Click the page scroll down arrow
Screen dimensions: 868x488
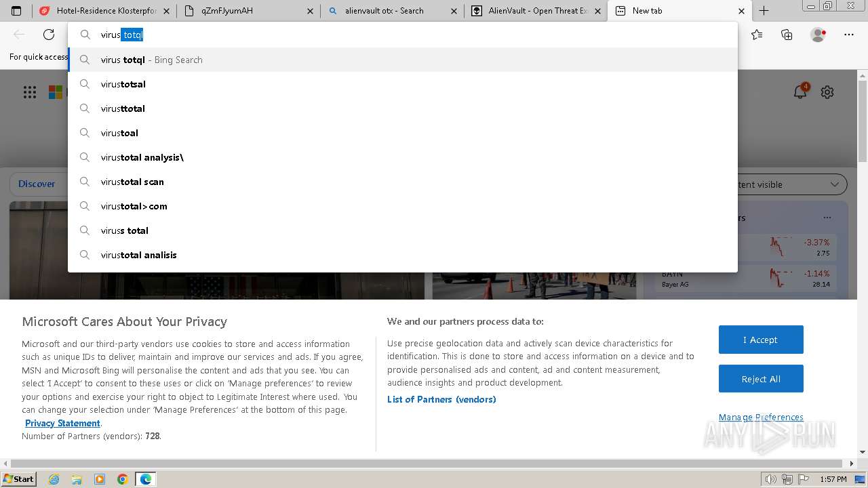(863, 452)
